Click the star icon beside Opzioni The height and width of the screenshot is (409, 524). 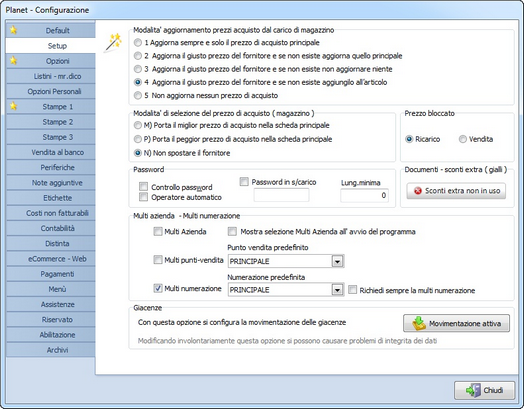click(13, 60)
